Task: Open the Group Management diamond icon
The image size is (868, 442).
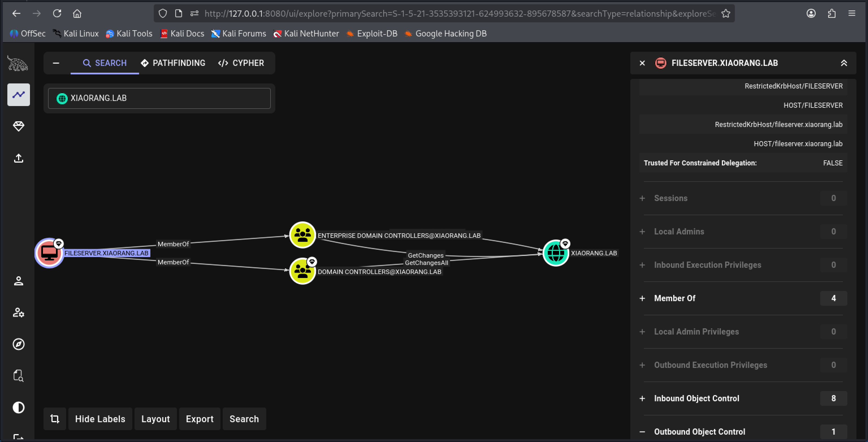Action: [19, 126]
